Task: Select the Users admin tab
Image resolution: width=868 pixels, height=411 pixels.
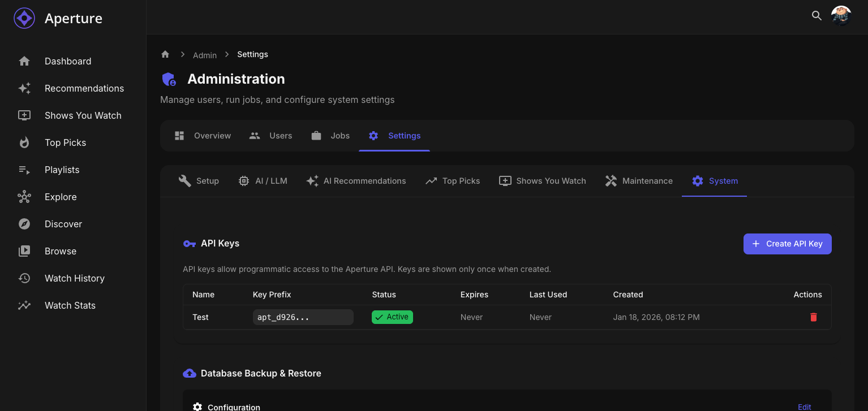Action: [271, 136]
